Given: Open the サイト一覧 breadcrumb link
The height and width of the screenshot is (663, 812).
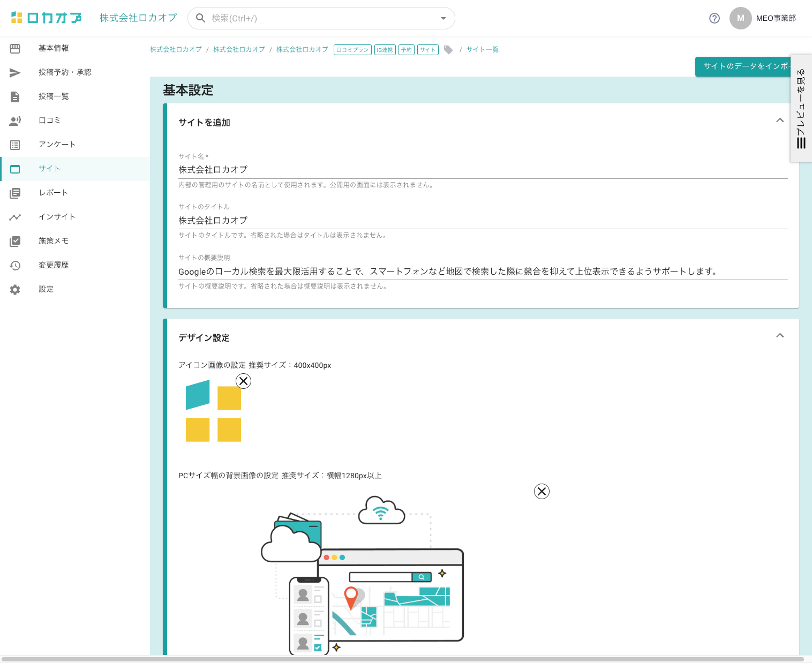Looking at the screenshot, I should tap(482, 50).
